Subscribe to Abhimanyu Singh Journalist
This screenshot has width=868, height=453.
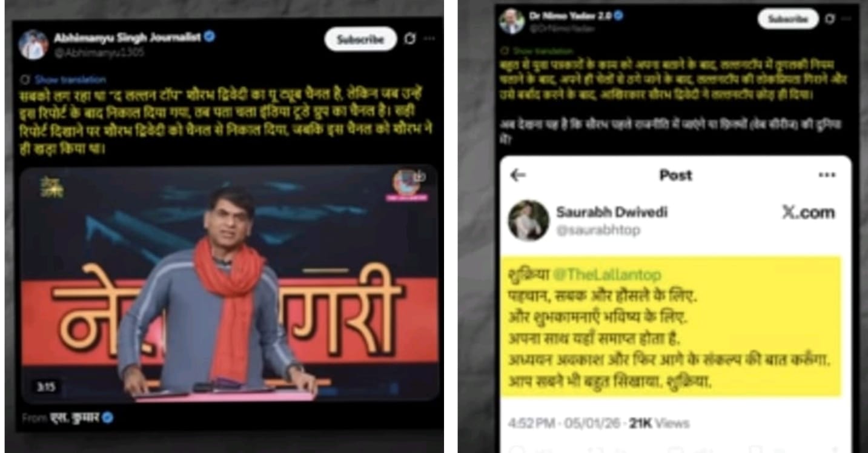coord(360,39)
